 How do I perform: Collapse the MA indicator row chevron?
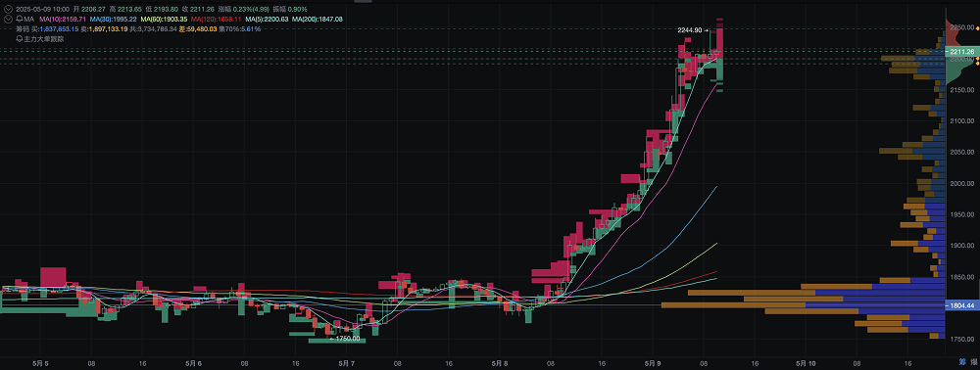point(8,20)
